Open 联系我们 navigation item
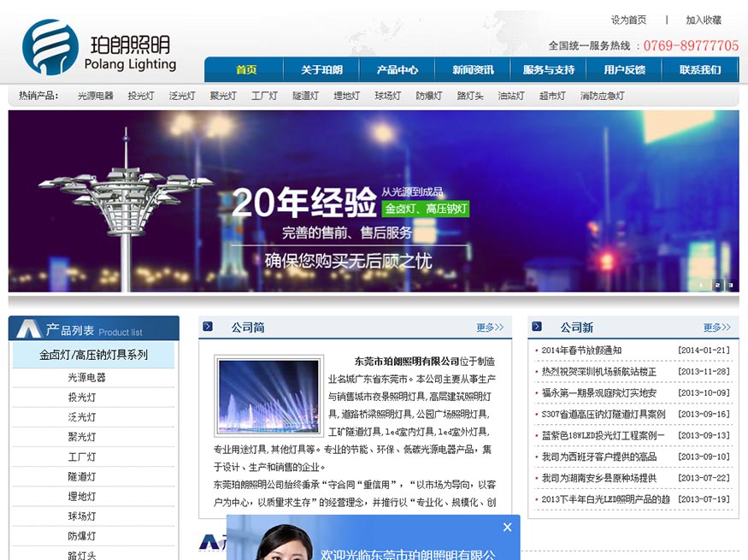 [700, 70]
